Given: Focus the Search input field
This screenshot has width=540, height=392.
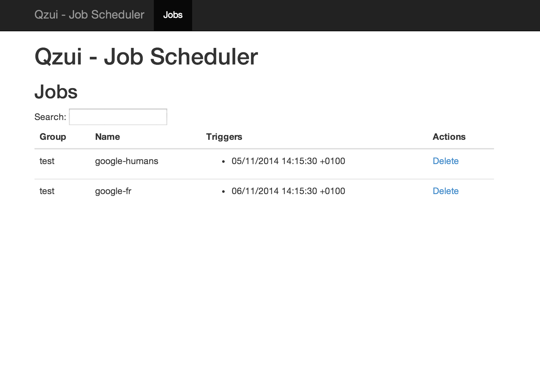Looking at the screenshot, I should tap(118, 117).
